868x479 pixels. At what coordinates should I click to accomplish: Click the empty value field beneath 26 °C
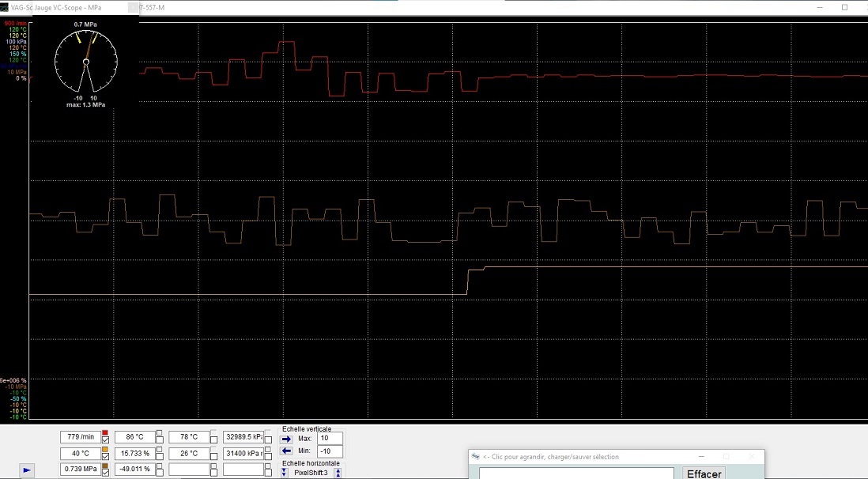click(x=189, y=469)
